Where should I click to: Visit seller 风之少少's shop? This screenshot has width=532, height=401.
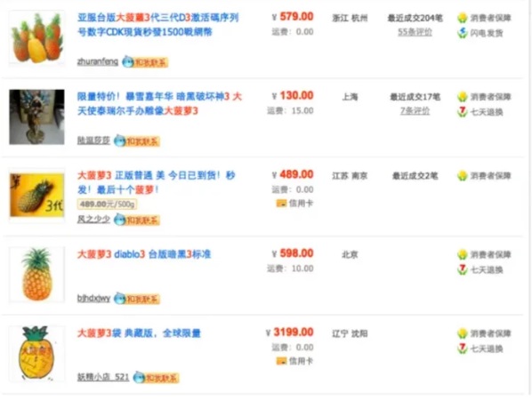point(93,220)
